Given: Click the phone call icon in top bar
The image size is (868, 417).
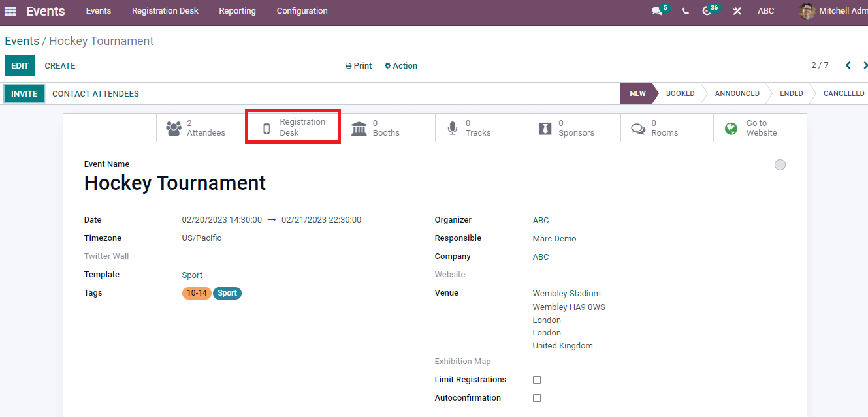Looking at the screenshot, I should (x=685, y=11).
